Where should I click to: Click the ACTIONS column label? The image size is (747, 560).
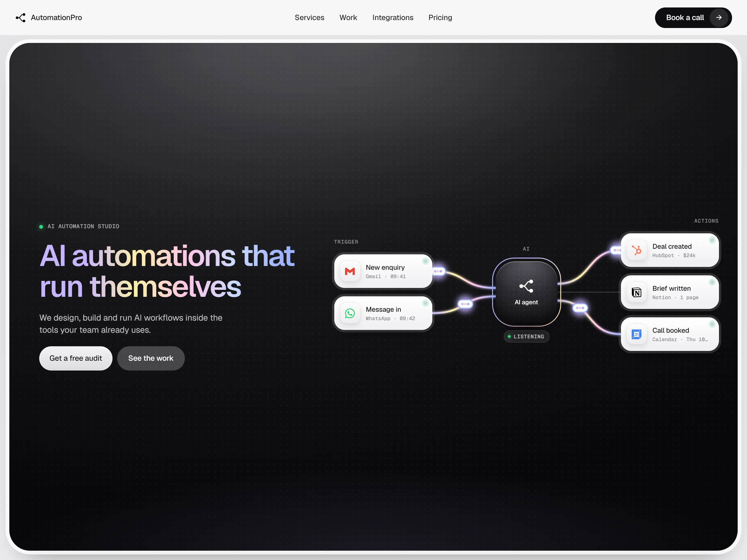tap(706, 221)
